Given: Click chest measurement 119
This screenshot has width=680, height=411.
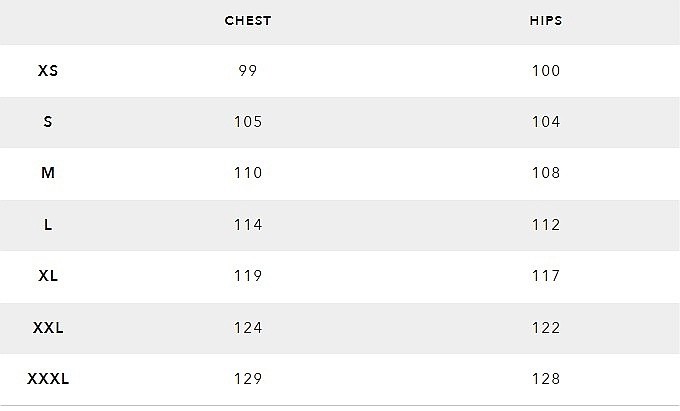Looking at the screenshot, I should (x=248, y=276).
